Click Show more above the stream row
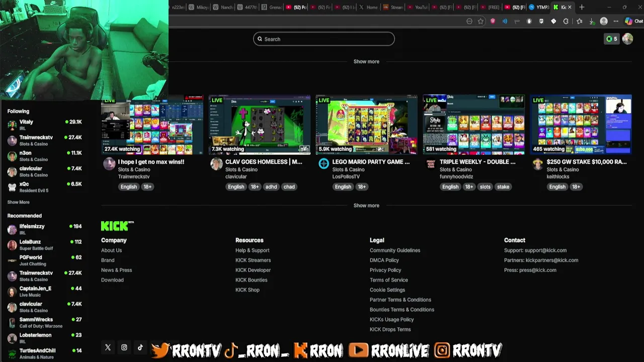Screen dimensions: 644x362 pos(366,61)
